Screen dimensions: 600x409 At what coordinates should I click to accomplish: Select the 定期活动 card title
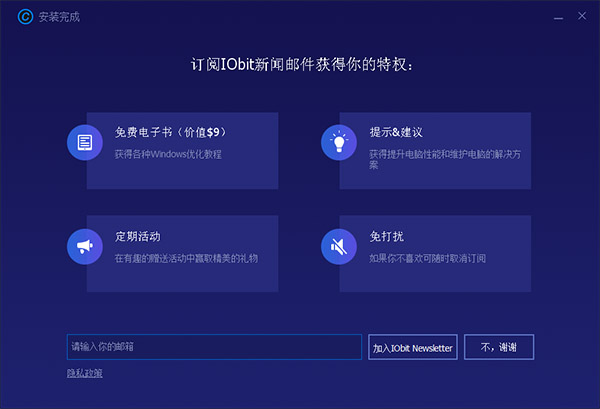click(137, 237)
